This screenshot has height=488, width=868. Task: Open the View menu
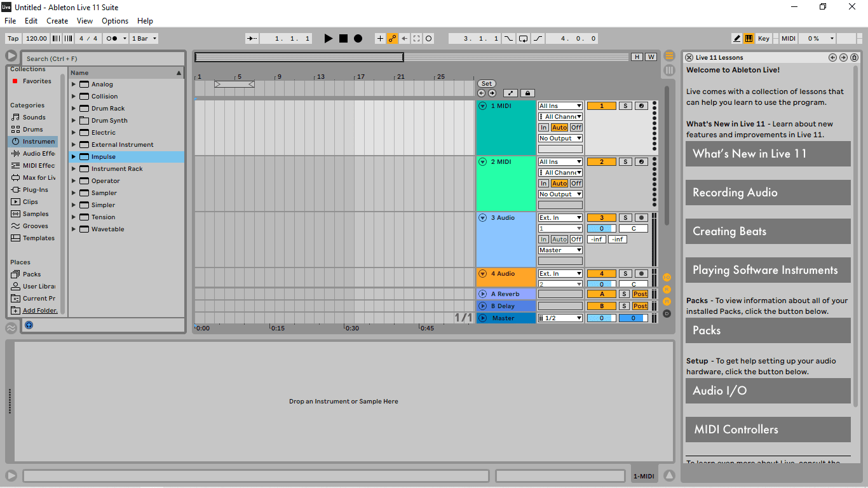point(85,21)
